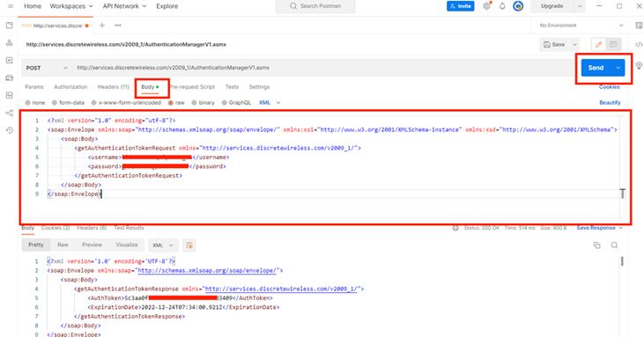This screenshot has width=644, height=337.
Task: Open response Cookies (2) tab
Action: tap(56, 228)
